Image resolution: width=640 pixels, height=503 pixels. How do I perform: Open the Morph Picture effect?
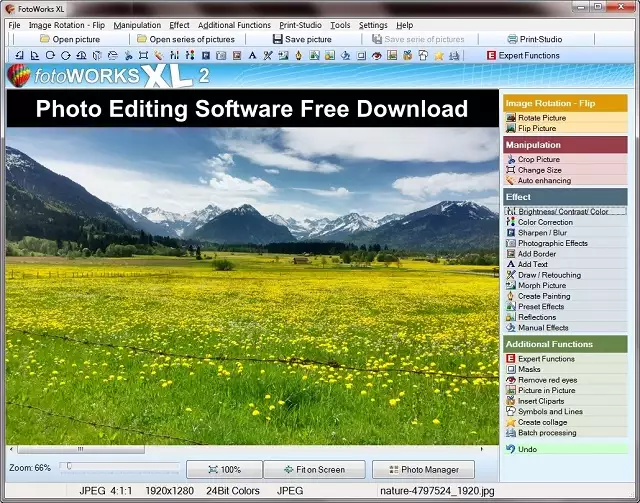(541, 285)
